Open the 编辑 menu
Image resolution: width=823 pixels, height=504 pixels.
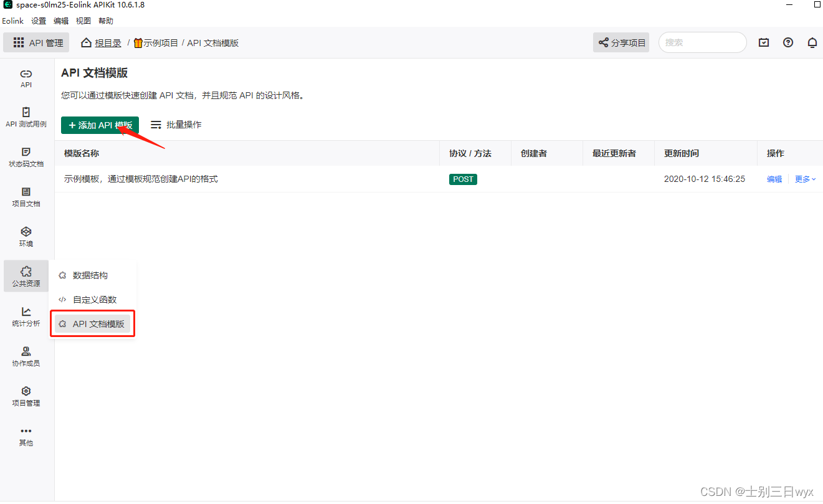click(x=61, y=21)
